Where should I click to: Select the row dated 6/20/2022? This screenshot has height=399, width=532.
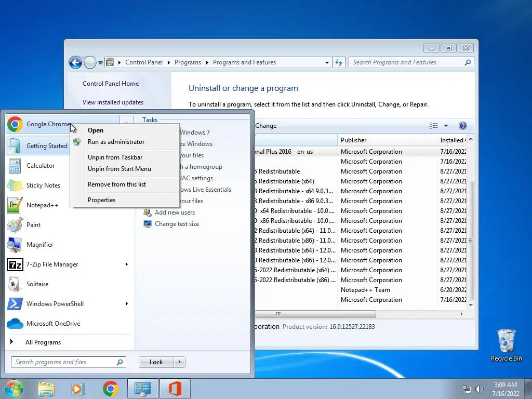pos(453,290)
